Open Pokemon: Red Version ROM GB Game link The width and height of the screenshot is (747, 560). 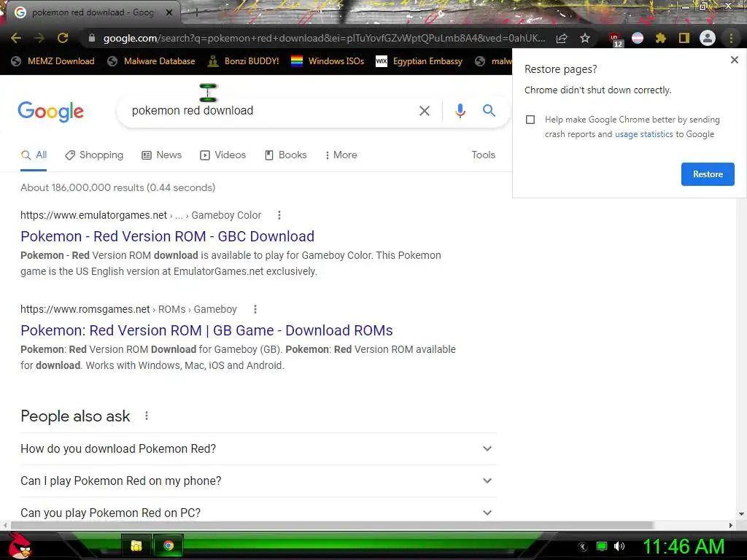tap(206, 330)
